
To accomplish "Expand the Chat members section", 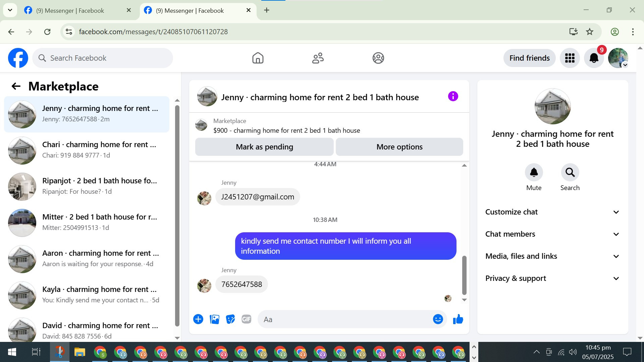I will pos(552,234).
